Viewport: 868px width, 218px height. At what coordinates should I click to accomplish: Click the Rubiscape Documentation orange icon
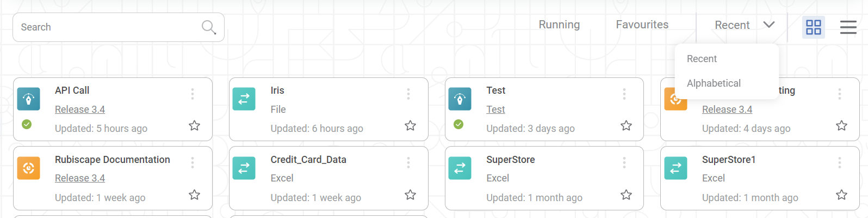[x=29, y=168]
